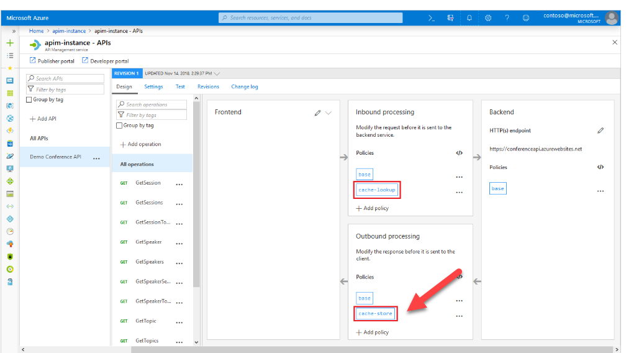Open the Publisher portal
Viewport: 644px width, 353px height.
[x=52, y=61]
